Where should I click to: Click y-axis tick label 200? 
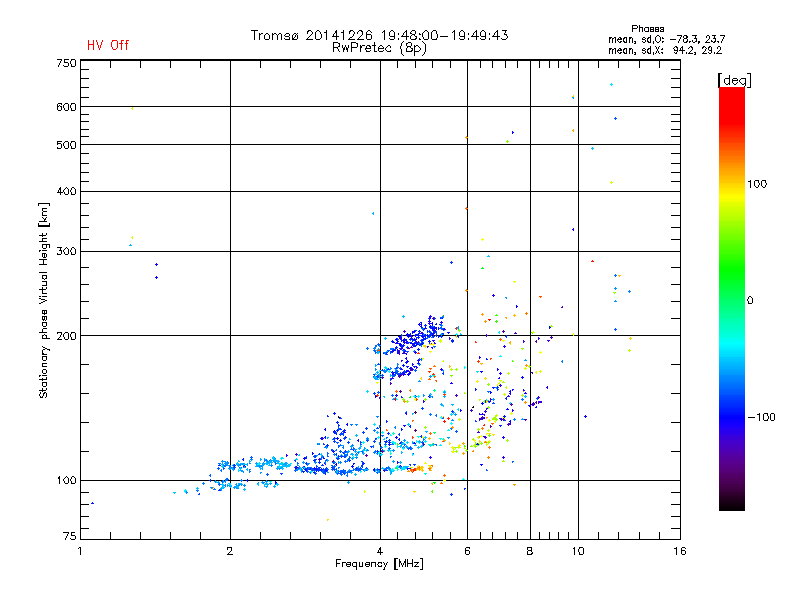coord(66,336)
